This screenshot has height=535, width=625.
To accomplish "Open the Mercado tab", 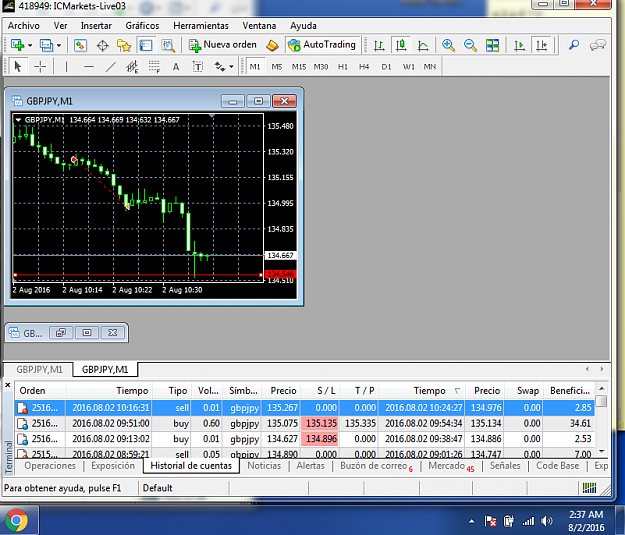I will pyautogui.click(x=451, y=466).
